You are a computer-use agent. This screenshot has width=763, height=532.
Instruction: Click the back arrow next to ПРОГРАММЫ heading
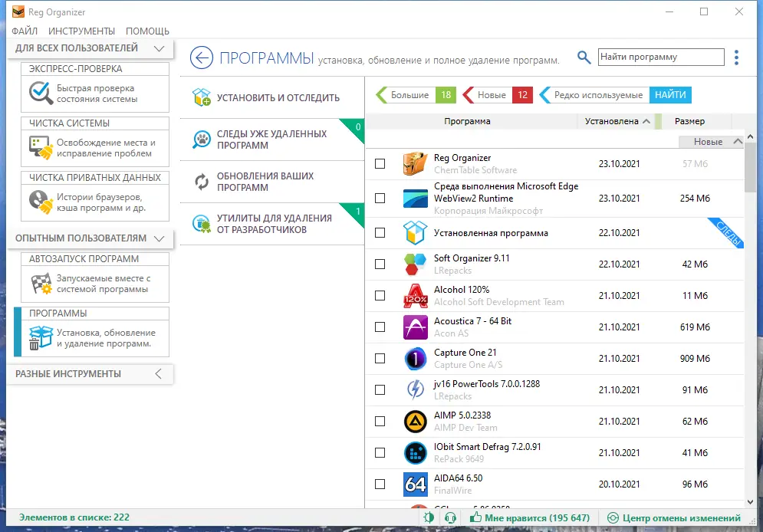pyautogui.click(x=202, y=57)
